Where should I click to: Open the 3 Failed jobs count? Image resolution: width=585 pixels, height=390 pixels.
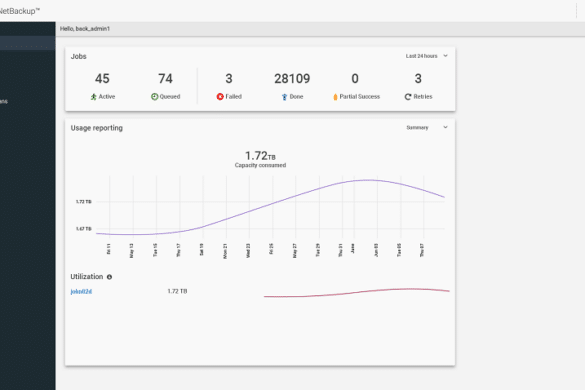pyautogui.click(x=229, y=79)
